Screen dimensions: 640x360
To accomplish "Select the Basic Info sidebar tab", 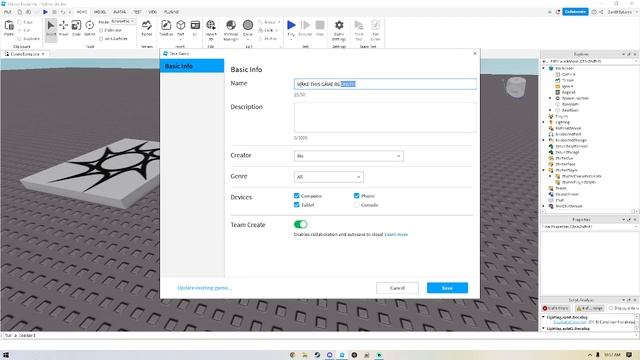I will (x=192, y=66).
